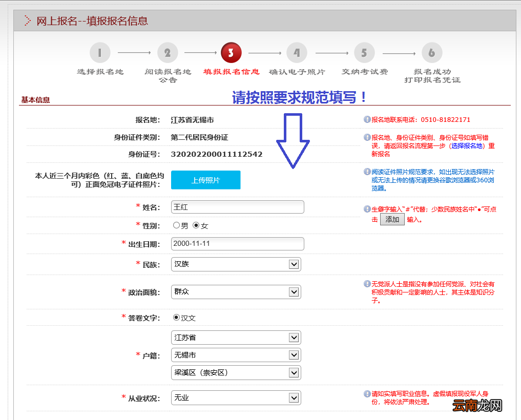Click the phone number 0510-81822171 text

click(445, 120)
